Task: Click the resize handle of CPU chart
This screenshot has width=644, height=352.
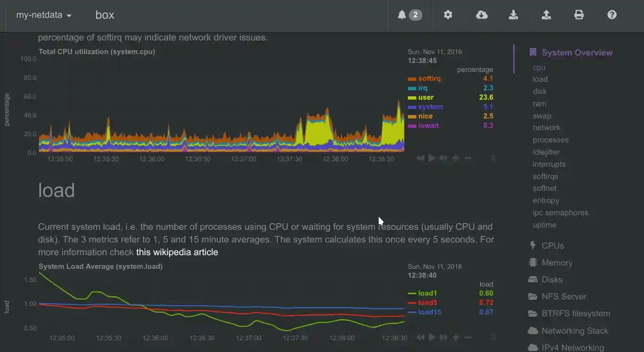Action: point(493,158)
